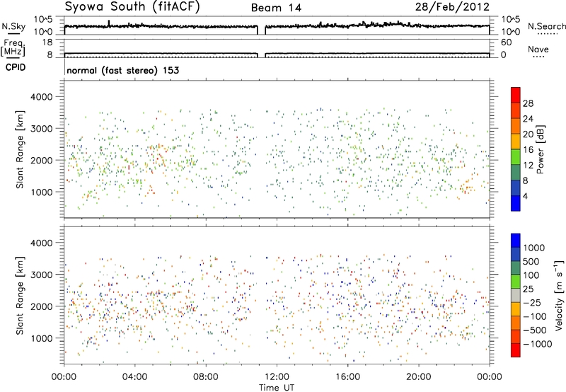
Task: Click the "60" Nave tick label
Action: 506,42
